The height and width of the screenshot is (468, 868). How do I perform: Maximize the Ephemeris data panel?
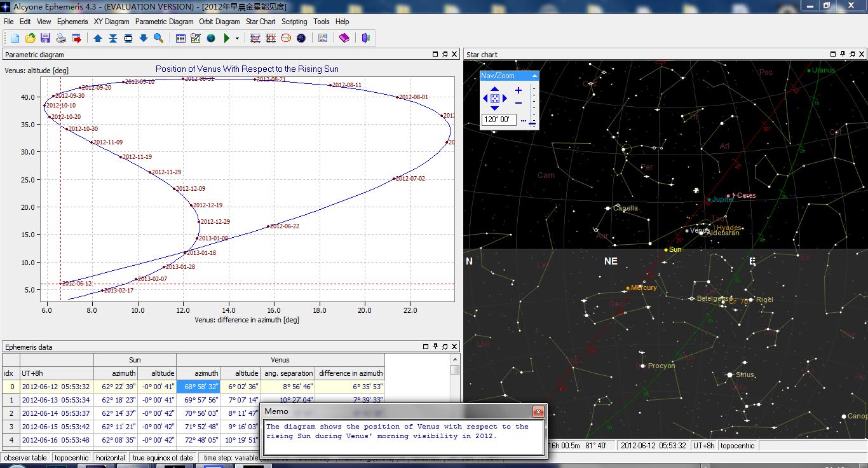coord(426,347)
